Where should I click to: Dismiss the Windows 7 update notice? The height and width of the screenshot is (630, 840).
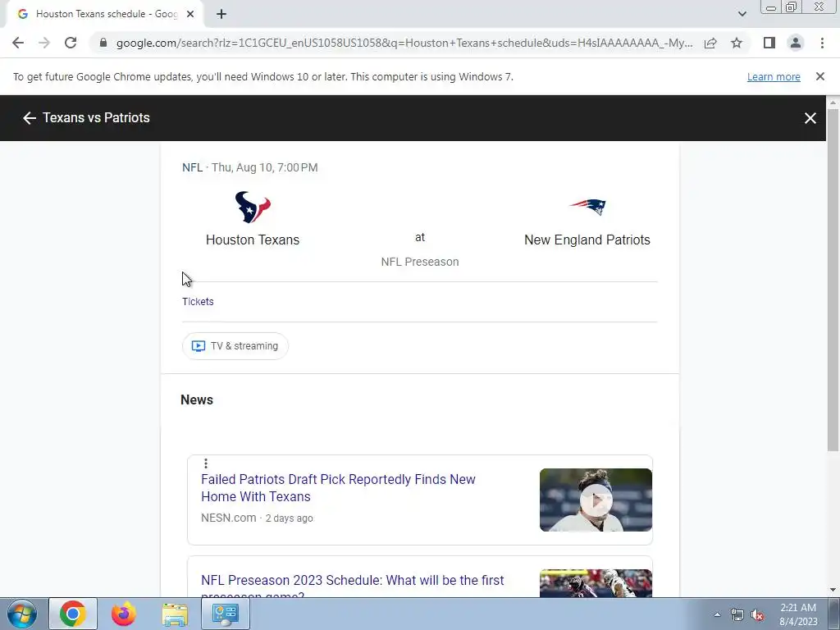(819, 76)
